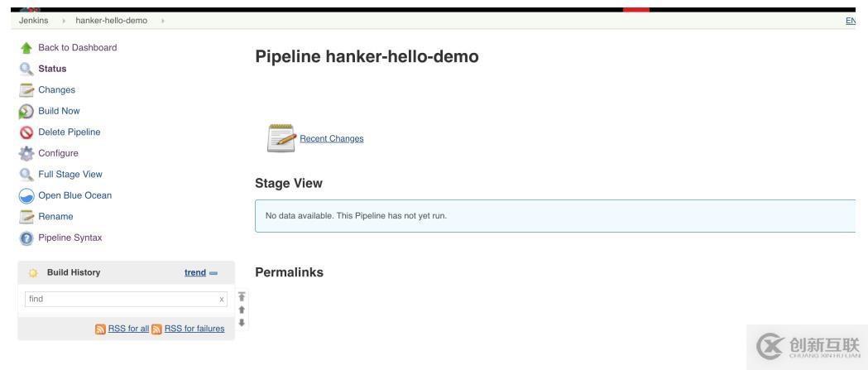Jump to top of build history list
Viewport: 868px width, 370px height.
click(242, 296)
